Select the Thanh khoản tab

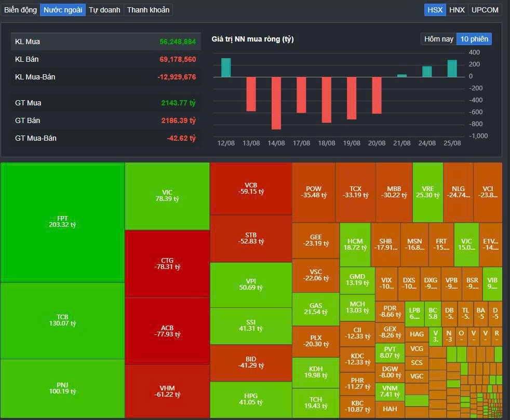coord(148,10)
